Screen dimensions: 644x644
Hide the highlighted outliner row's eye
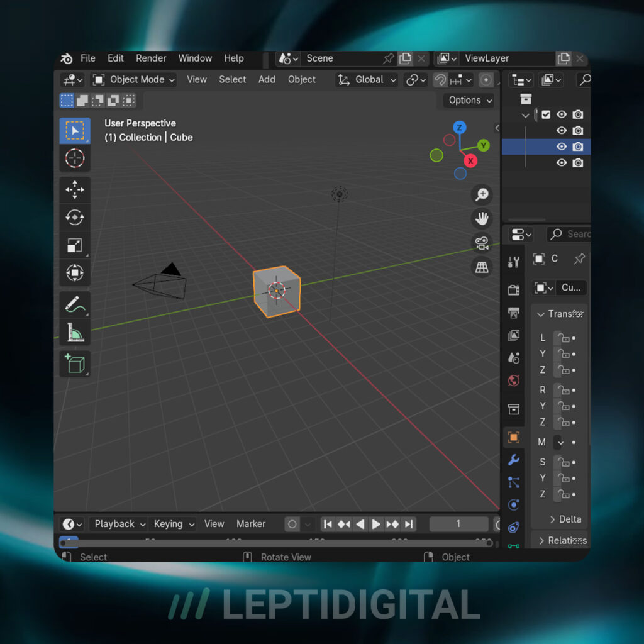tap(562, 147)
